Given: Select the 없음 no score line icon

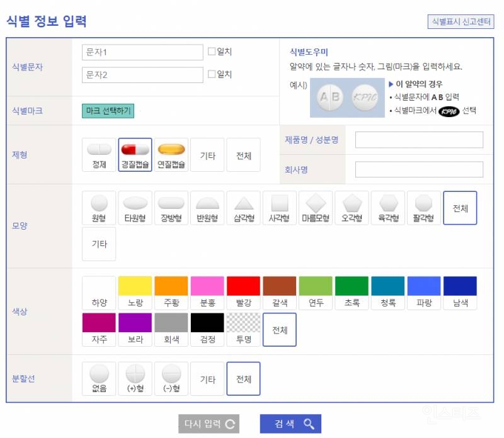Looking at the screenshot, I should 99,379.
